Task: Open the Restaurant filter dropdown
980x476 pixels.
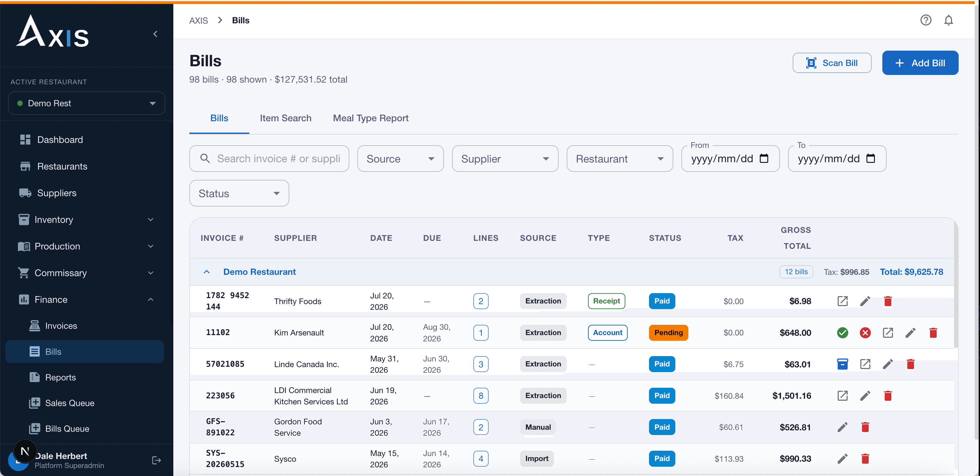Action: tap(620, 159)
